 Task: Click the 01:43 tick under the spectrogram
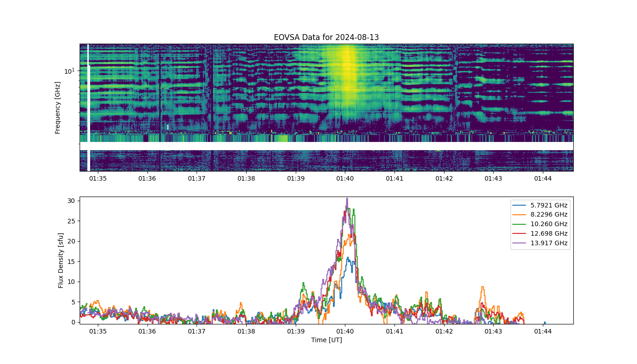[494, 179]
